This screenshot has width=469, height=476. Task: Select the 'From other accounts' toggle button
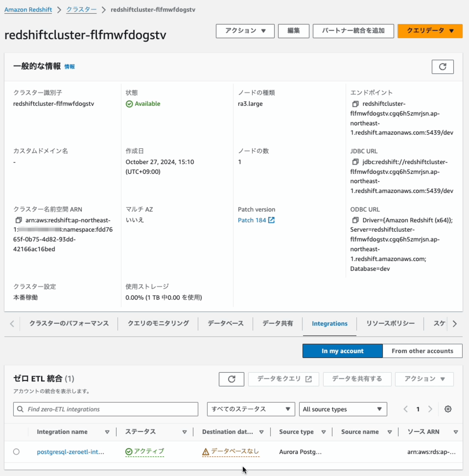click(422, 351)
